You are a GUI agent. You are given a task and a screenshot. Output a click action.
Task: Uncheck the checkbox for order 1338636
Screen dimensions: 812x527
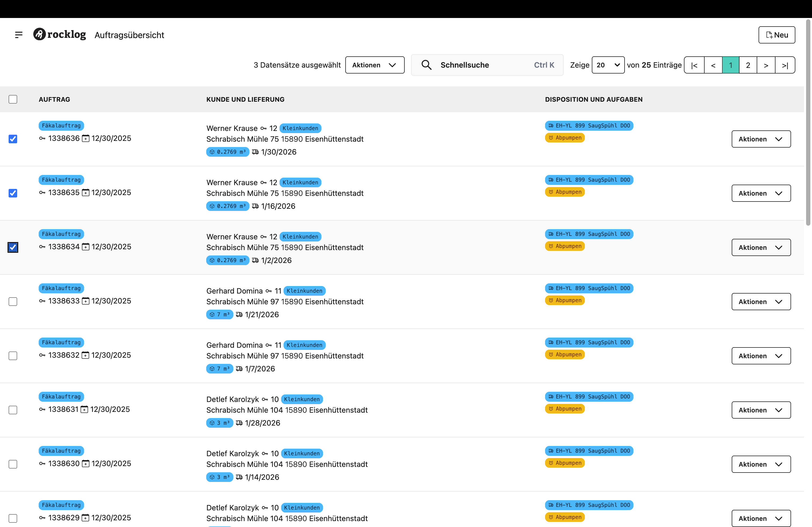13,139
